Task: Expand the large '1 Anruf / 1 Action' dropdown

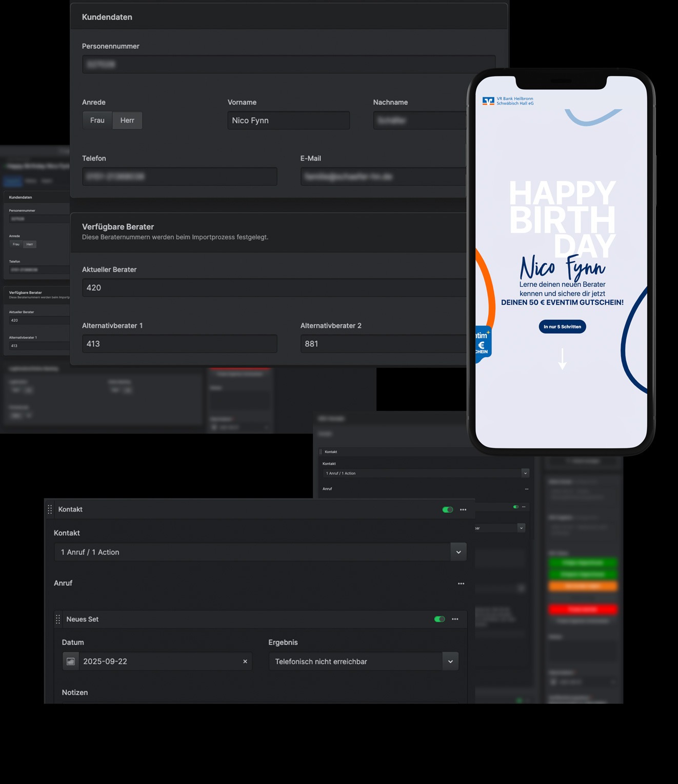Action: click(458, 552)
